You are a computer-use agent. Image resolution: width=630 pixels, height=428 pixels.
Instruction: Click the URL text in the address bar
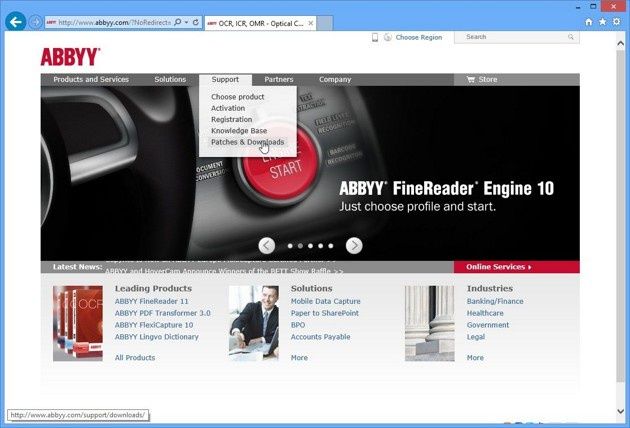[115, 23]
